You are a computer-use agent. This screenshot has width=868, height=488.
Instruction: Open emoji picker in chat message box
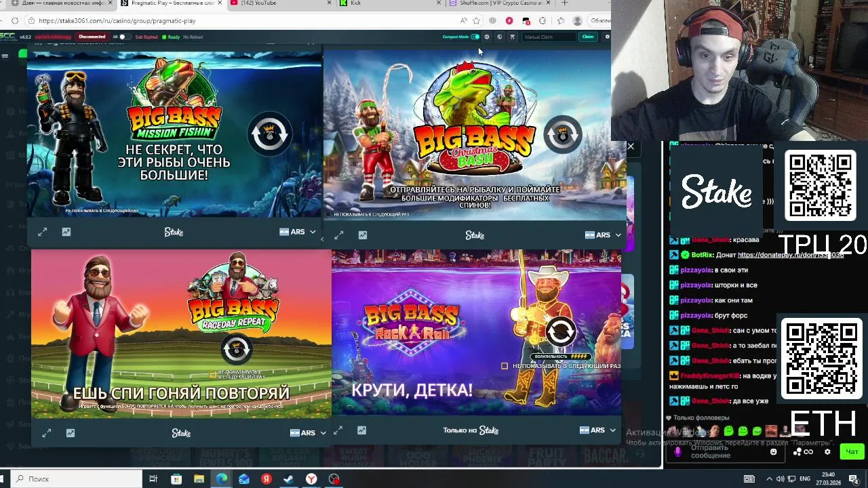[773, 451]
